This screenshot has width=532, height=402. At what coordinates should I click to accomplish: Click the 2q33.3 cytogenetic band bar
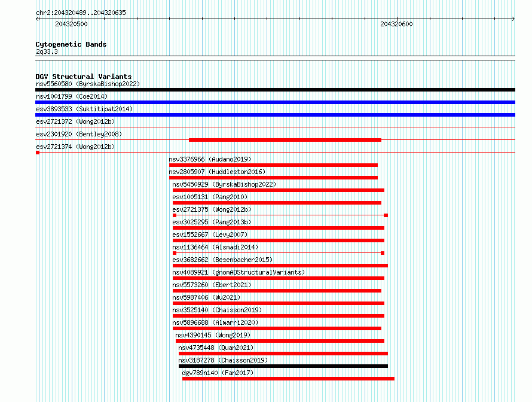275,58
